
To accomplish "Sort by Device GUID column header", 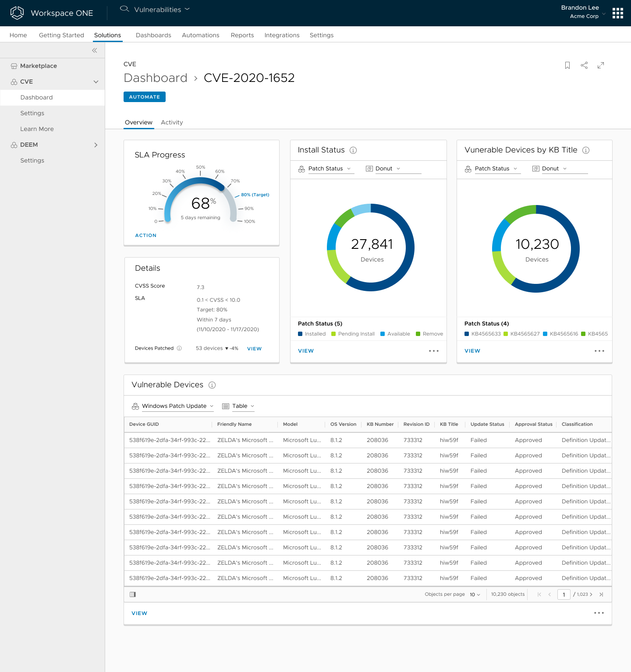I will (144, 424).
